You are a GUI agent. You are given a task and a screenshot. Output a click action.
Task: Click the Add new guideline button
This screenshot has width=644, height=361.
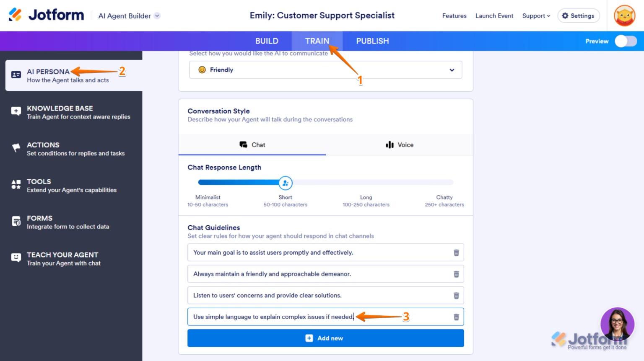[x=325, y=338]
